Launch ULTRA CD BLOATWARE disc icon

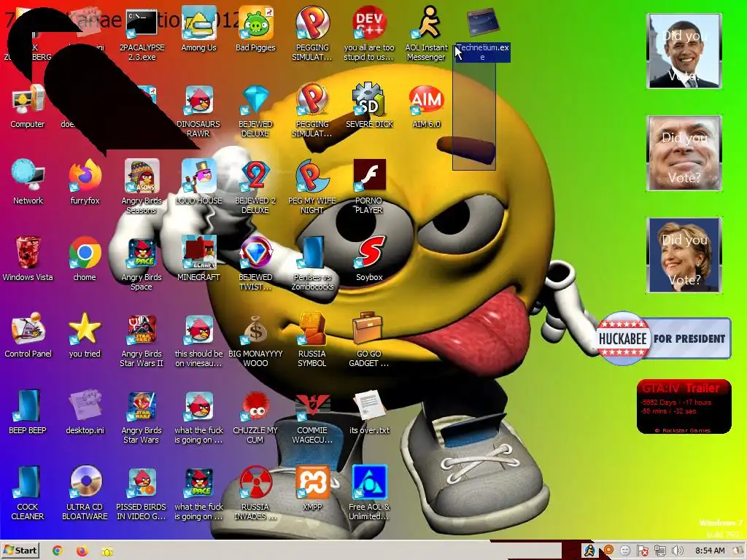coord(85,494)
